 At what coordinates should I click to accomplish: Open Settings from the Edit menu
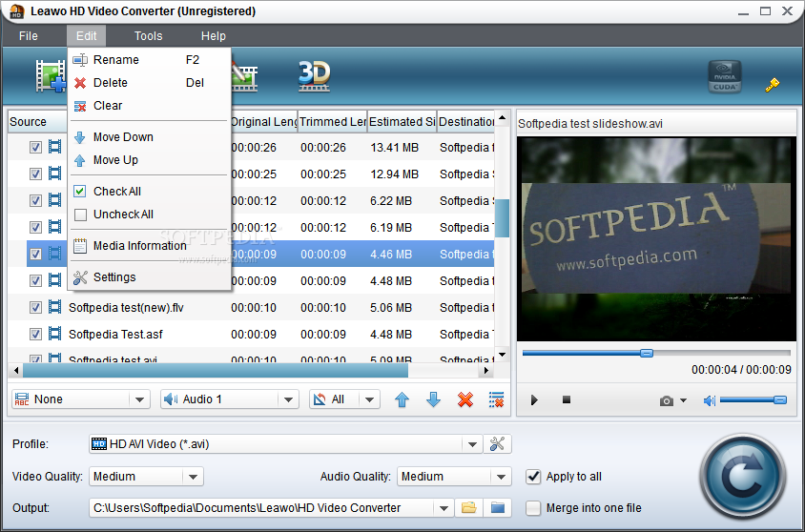[149, 277]
